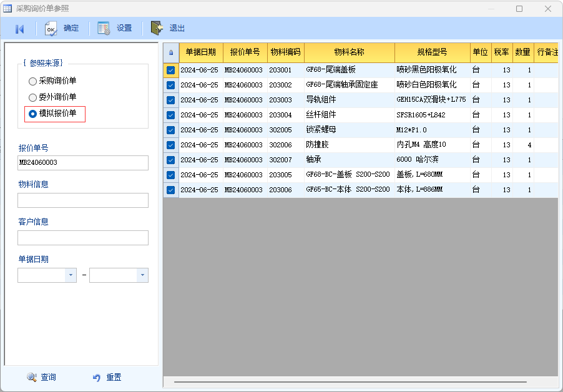Uncheck the row for material 203001
Image resolution: width=563 pixels, height=392 pixels.
[x=171, y=70]
